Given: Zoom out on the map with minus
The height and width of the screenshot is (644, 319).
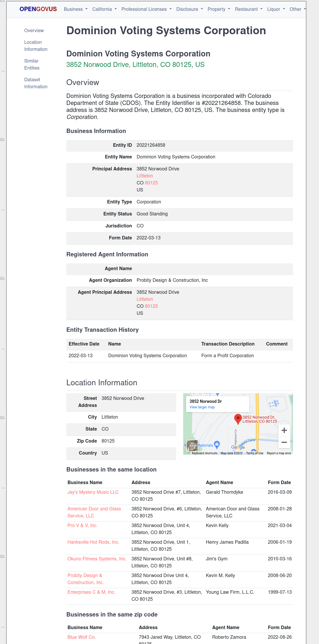Looking at the screenshot, I should [x=284, y=442].
